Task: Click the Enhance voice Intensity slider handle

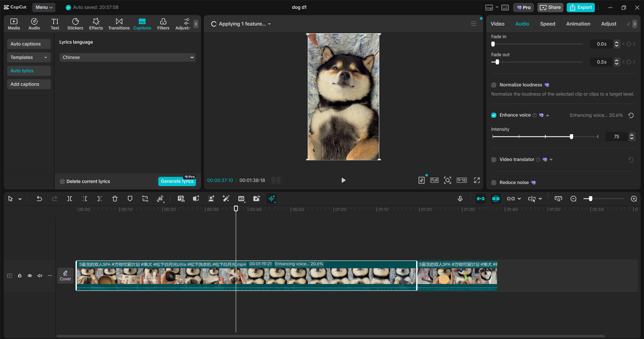Action: tap(571, 137)
